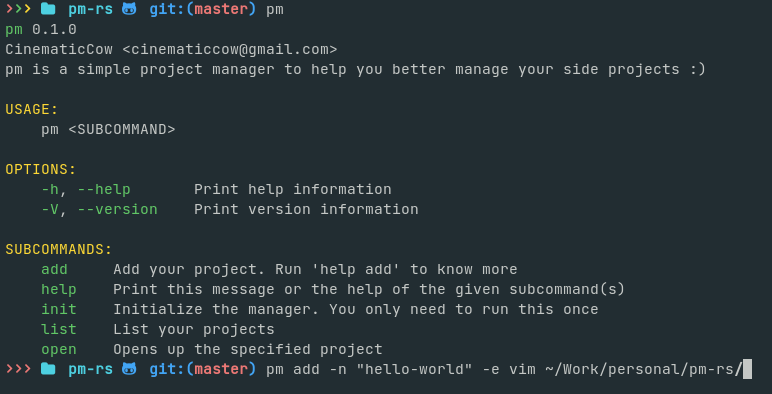Click the (master) branch name in the bottom prompt
The image size is (772, 394).
click(x=221, y=369)
